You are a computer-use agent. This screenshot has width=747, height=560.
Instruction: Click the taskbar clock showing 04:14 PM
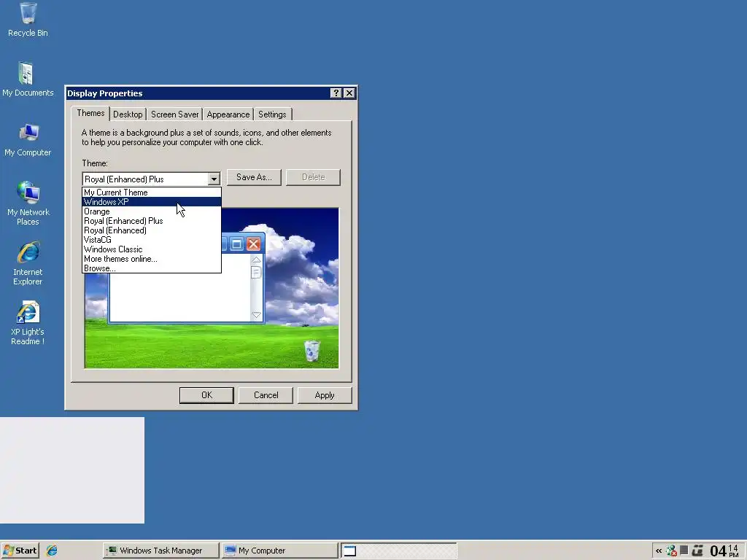coord(724,551)
